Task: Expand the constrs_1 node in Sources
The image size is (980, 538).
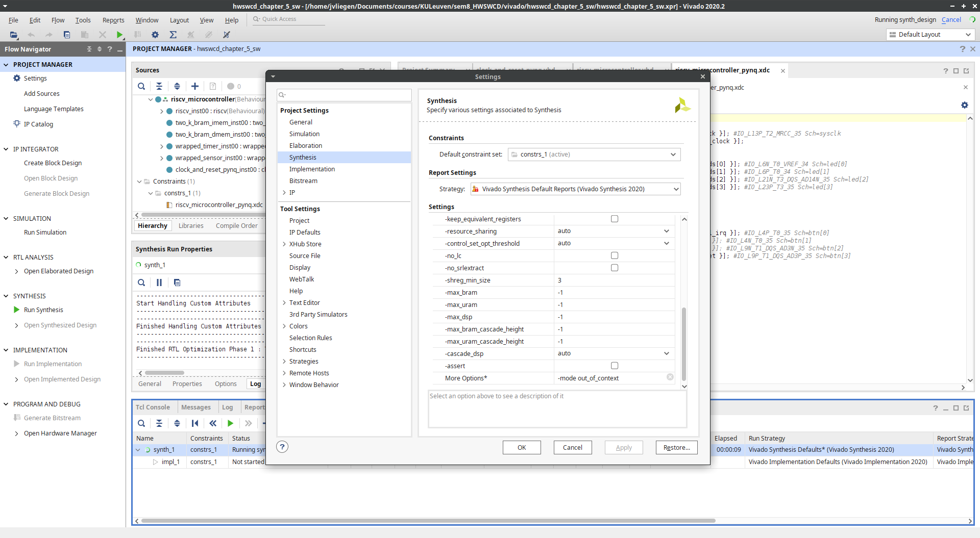Action: pyautogui.click(x=151, y=193)
